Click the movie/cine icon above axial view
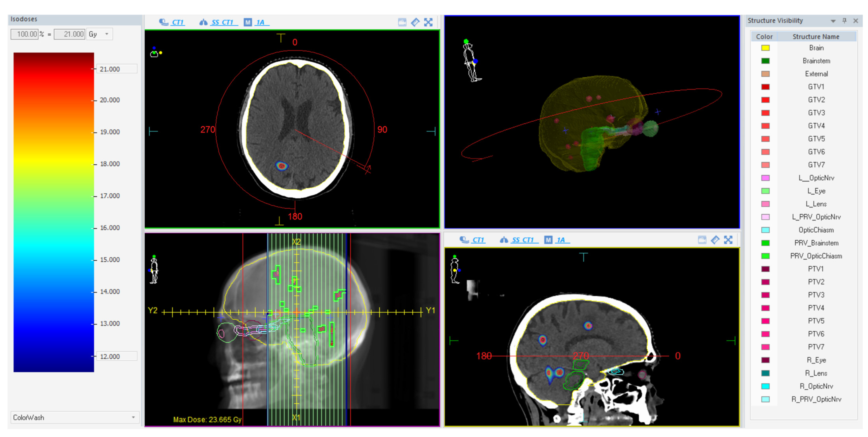 pos(402,22)
